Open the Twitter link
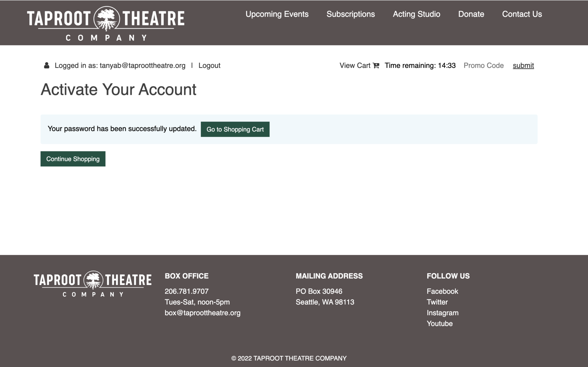The image size is (588, 367). pos(437,302)
